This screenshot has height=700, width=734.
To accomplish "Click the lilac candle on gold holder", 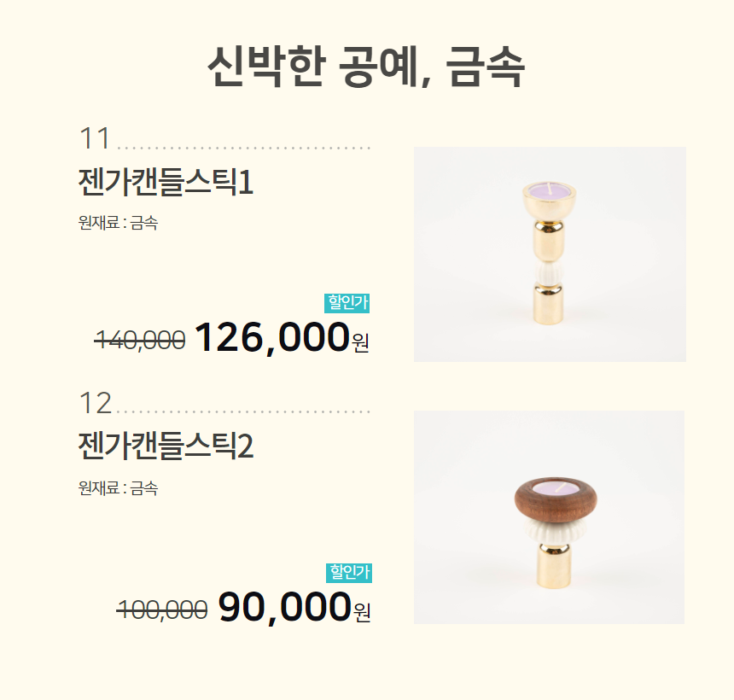I will 549,190.
